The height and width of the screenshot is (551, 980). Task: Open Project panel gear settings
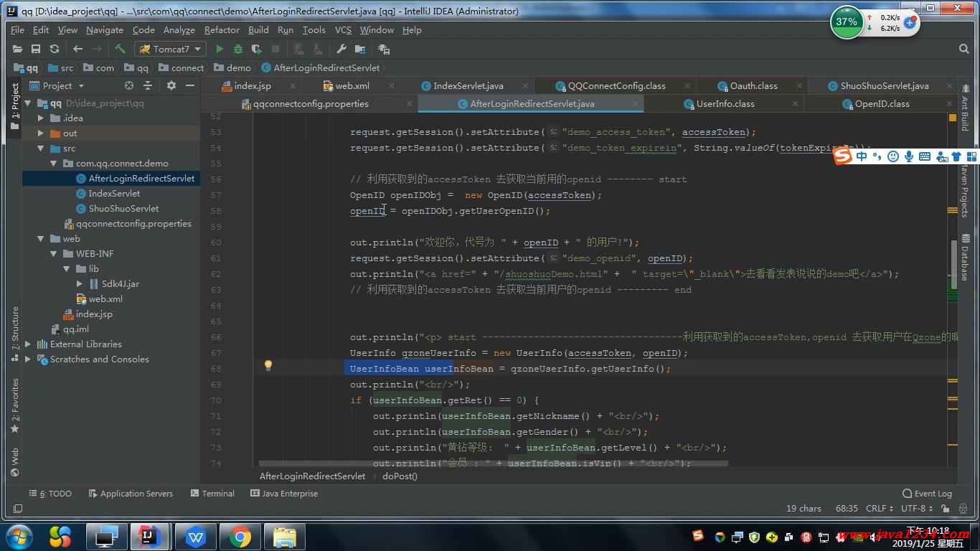pos(171,85)
